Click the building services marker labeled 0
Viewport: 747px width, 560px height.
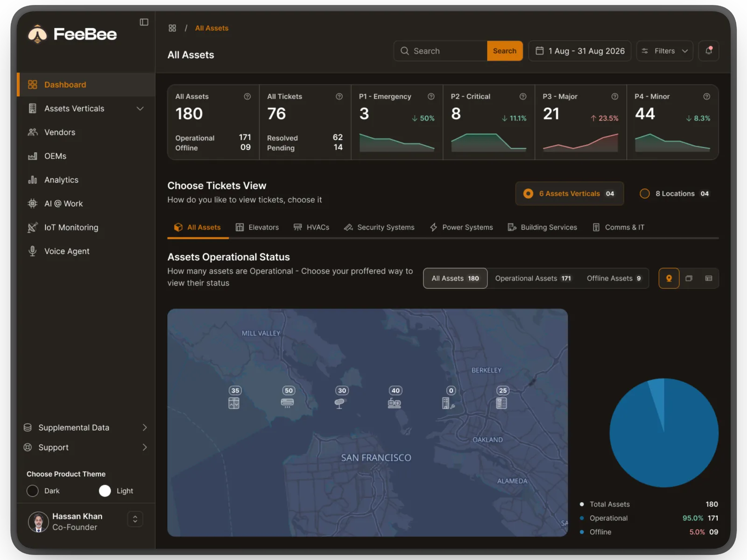pos(449,398)
